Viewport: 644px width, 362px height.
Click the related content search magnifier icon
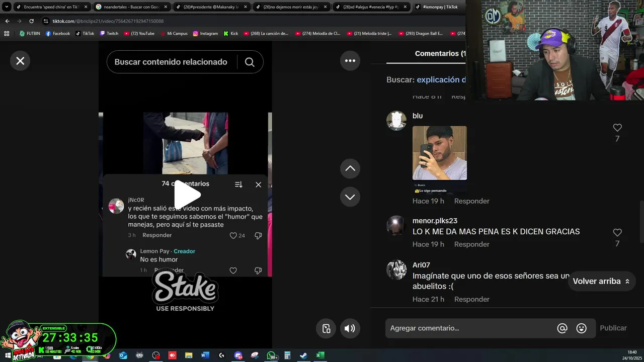[x=250, y=62]
